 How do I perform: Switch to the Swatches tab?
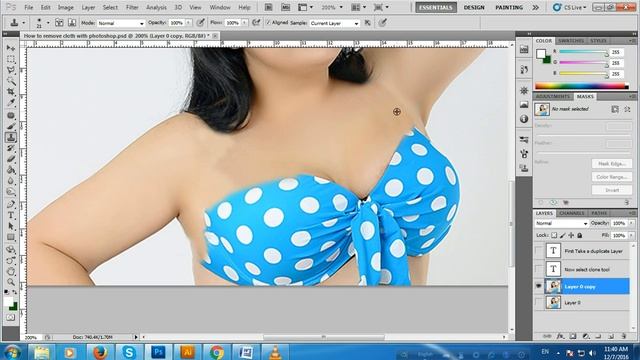(571, 41)
